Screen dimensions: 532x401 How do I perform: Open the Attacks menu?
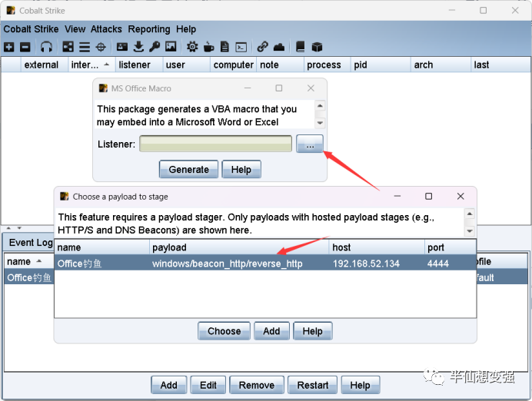[106, 29]
